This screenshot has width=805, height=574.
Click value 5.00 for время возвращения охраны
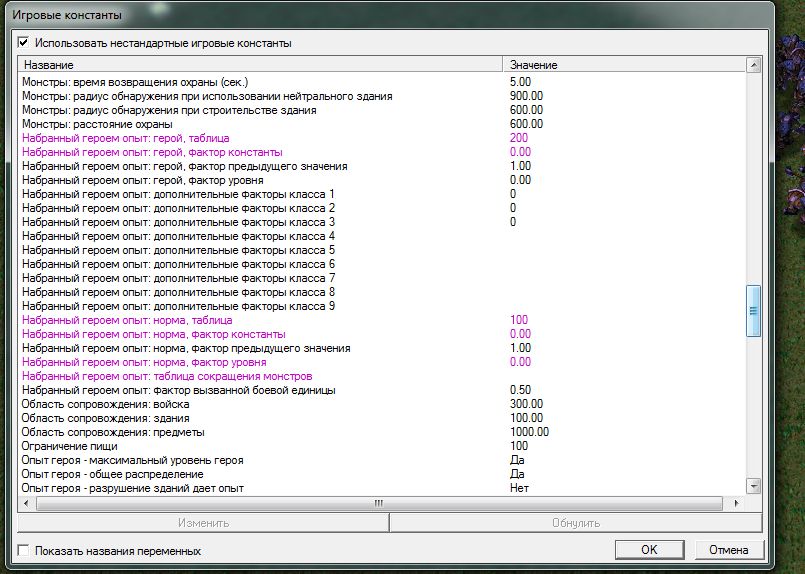click(x=520, y=82)
